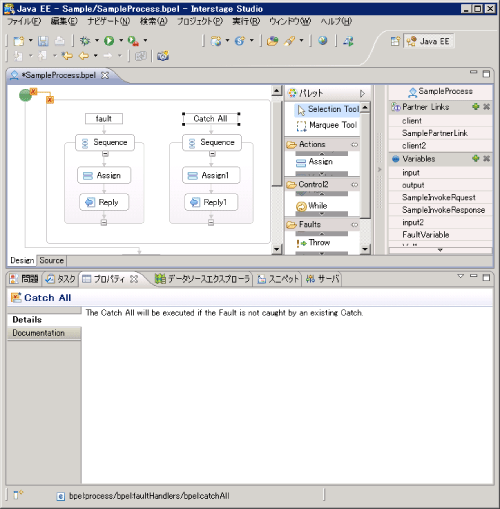Click the yellow Back arrow icon

[83, 56]
